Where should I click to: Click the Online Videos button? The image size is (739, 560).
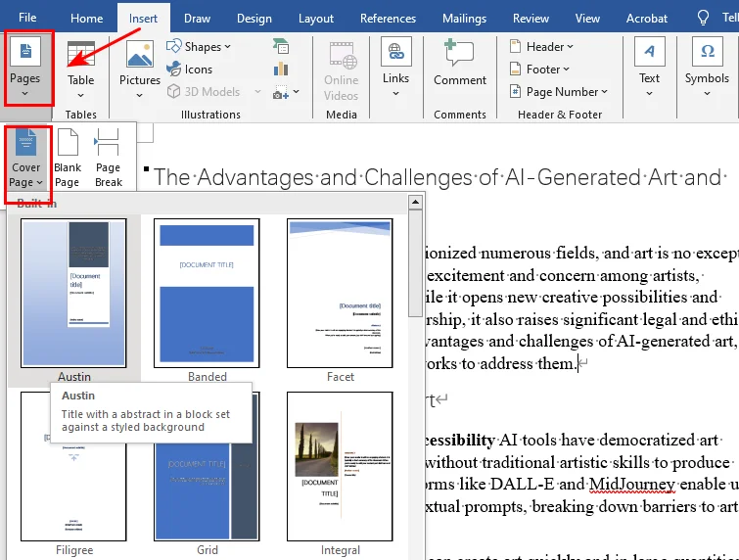tap(342, 70)
